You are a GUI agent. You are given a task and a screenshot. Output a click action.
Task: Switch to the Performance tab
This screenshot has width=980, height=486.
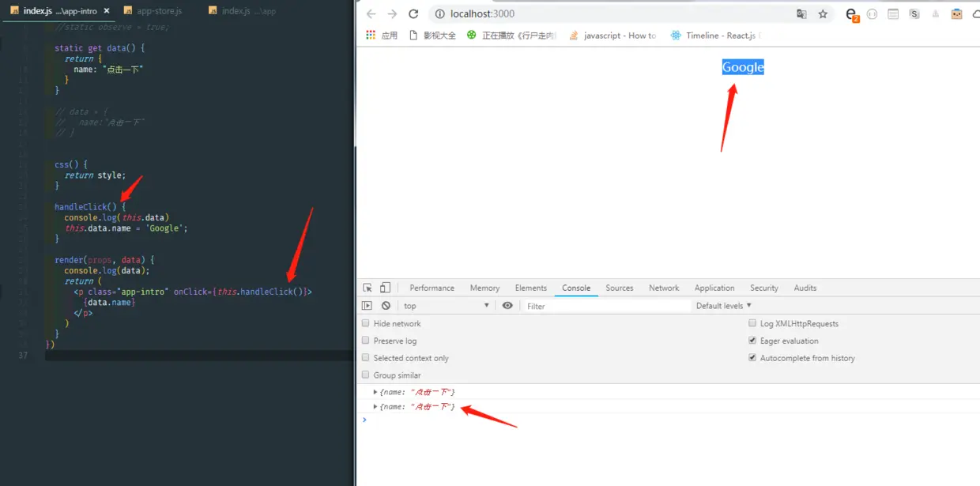coord(432,288)
